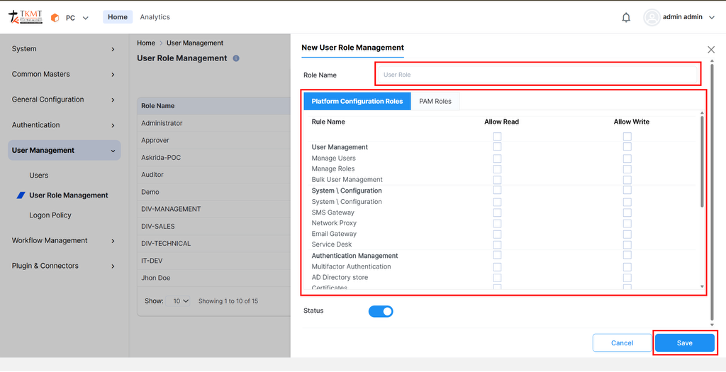
Task: Select the DIV-TECHNICAL role row
Action: pos(214,244)
